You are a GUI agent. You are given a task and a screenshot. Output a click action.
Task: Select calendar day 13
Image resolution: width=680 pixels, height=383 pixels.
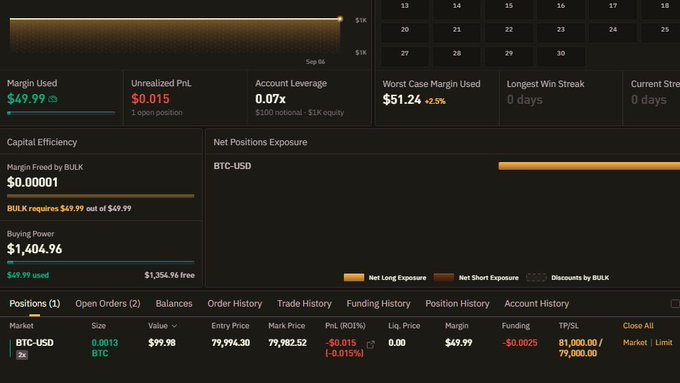pos(405,9)
